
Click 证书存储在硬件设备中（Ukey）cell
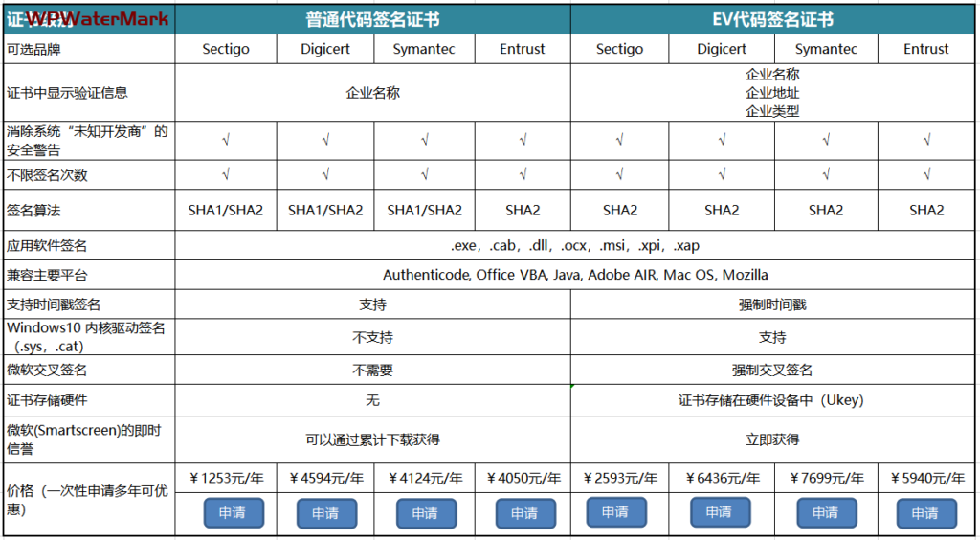(772, 400)
